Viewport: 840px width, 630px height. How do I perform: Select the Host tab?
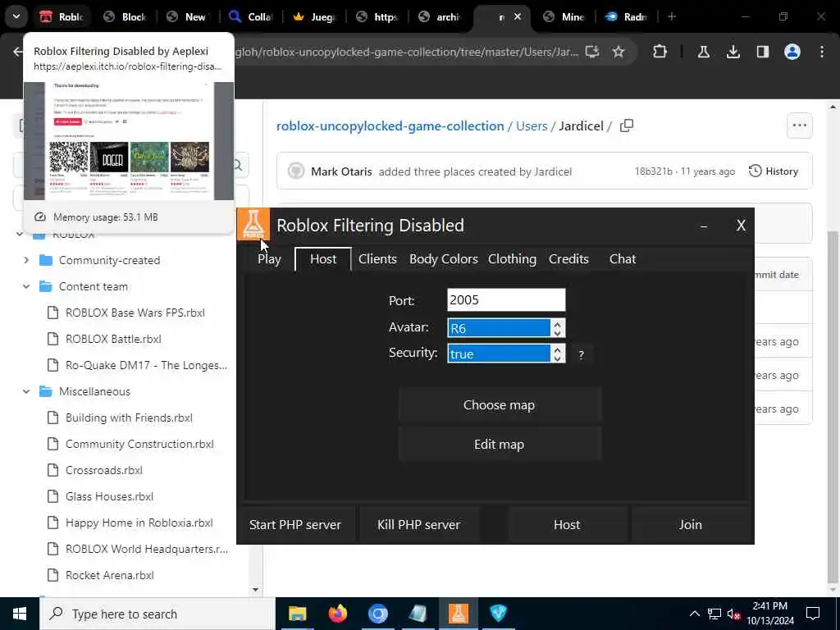coord(323,259)
